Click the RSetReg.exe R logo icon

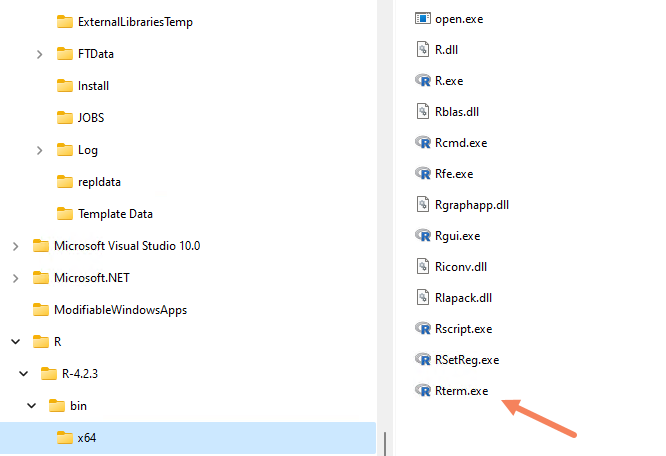point(423,359)
